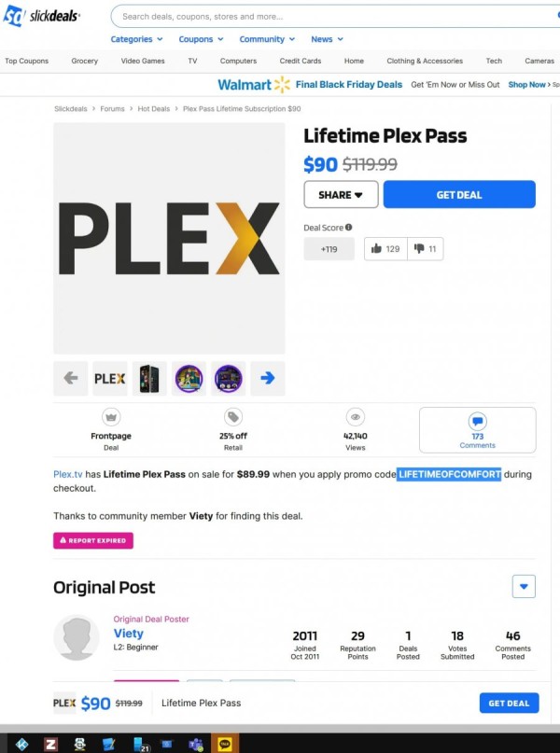This screenshot has height=753, width=560.
Task: Open the Plex.tv link
Action: (x=68, y=474)
